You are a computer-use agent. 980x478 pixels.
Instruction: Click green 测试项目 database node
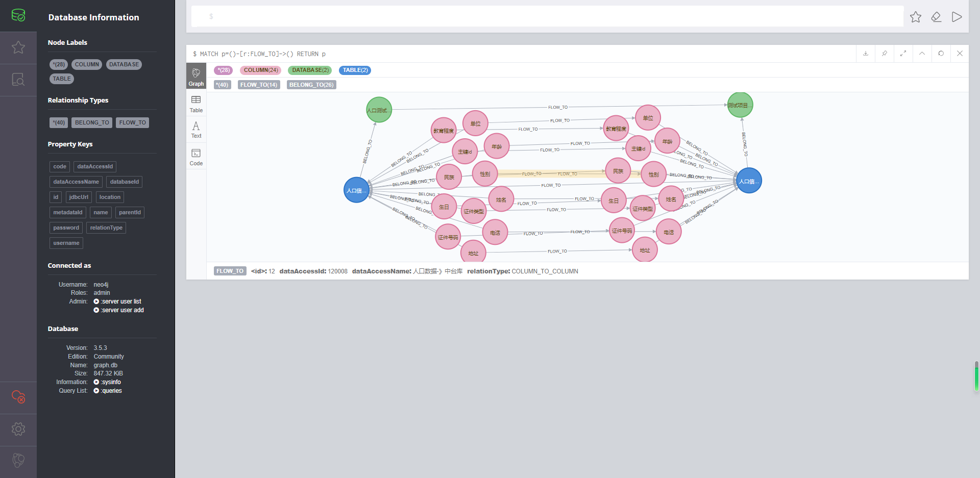[740, 105]
